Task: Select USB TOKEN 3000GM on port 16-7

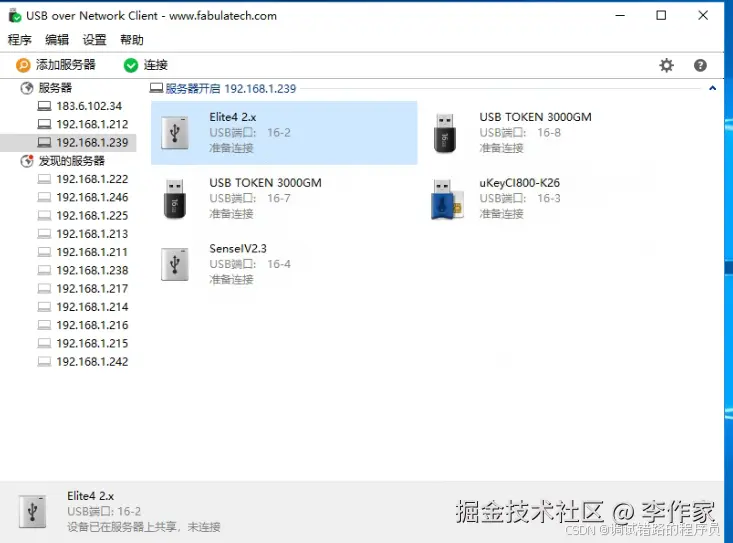Action: (x=265, y=183)
